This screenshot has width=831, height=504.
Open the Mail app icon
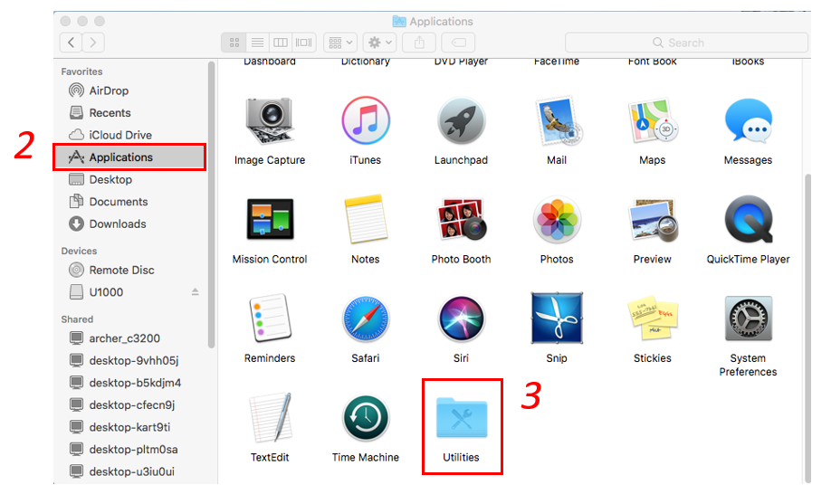557,121
